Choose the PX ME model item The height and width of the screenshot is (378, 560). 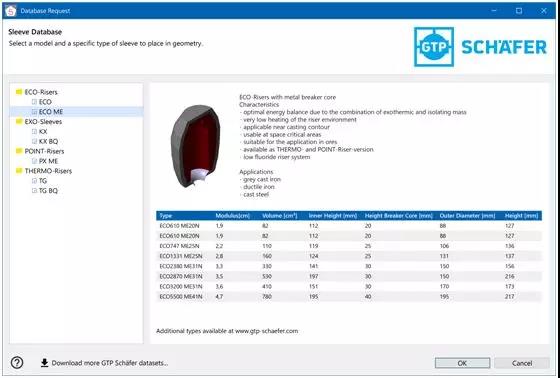(x=48, y=161)
